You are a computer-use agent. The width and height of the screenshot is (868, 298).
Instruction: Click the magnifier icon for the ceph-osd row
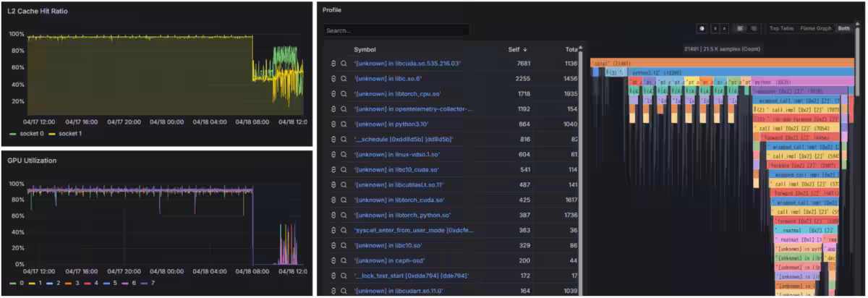344,260
